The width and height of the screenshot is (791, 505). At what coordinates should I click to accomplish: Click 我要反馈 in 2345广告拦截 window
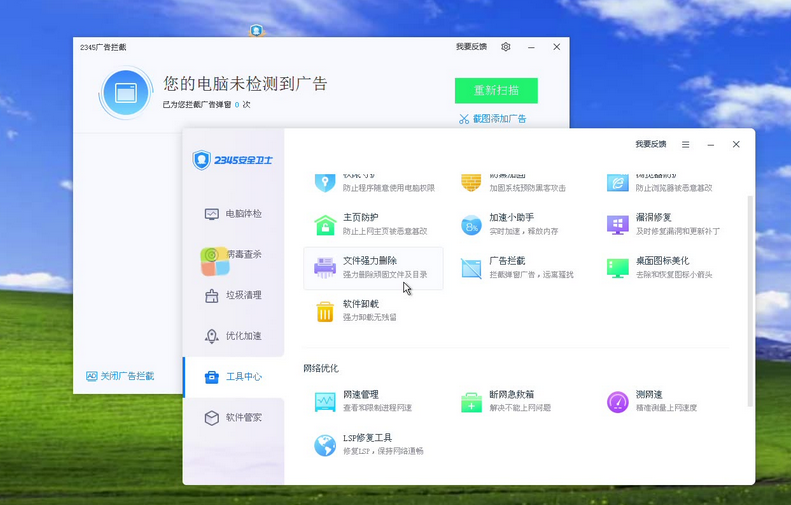tap(471, 46)
